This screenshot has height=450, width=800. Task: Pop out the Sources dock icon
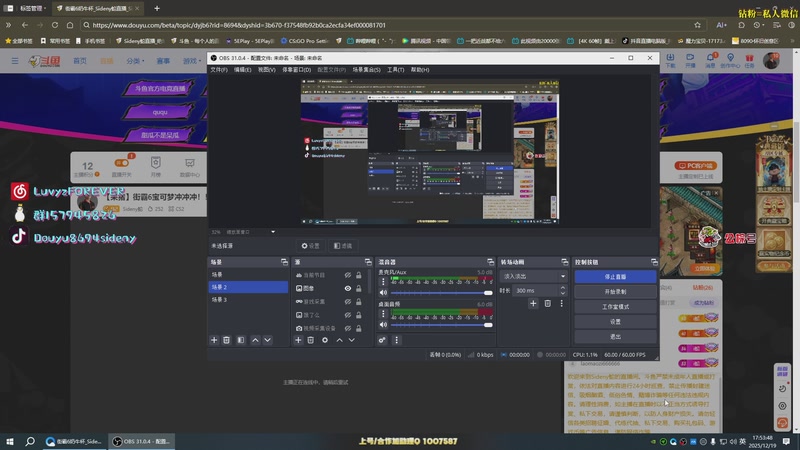coord(368,262)
